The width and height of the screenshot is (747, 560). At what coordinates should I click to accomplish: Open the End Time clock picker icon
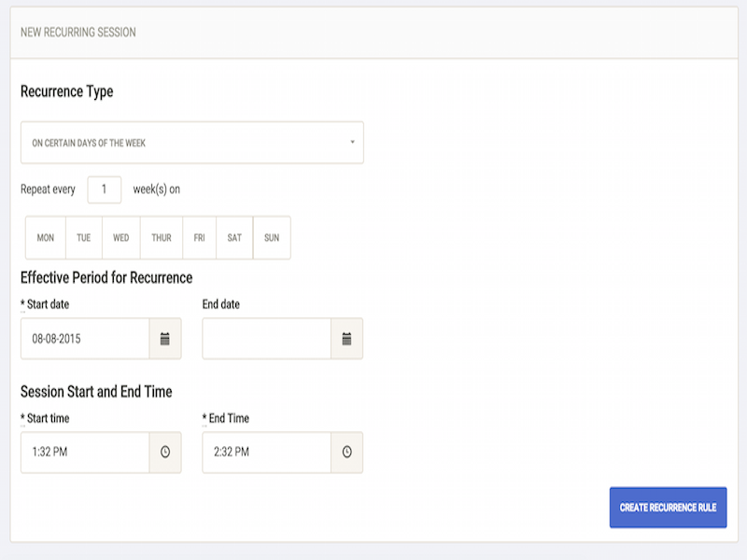(x=346, y=452)
